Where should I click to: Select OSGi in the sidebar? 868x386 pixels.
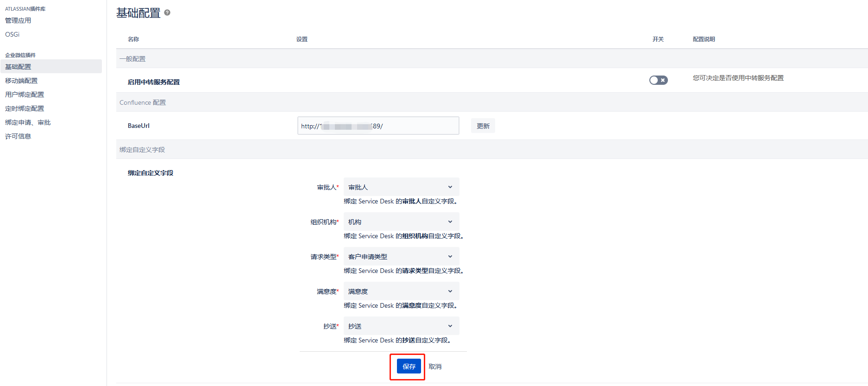coord(13,34)
